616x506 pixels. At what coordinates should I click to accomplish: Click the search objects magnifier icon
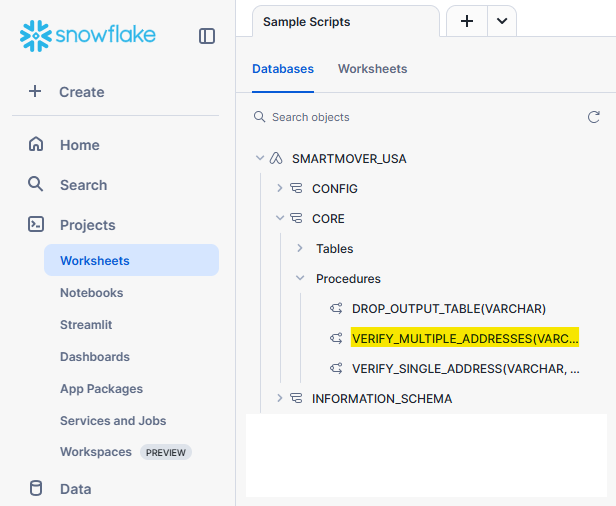tap(259, 117)
